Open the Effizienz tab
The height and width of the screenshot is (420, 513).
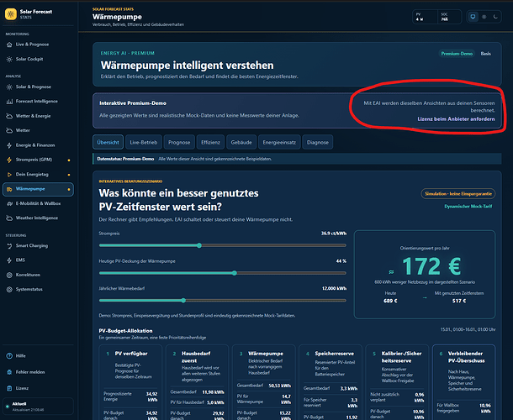(x=210, y=142)
